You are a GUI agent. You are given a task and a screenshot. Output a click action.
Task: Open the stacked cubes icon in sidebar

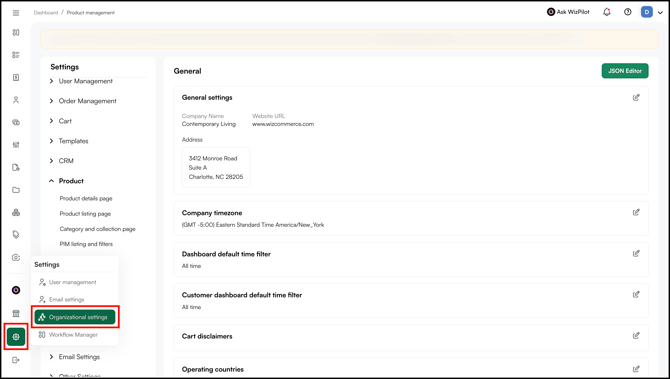pyautogui.click(x=16, y=212)
